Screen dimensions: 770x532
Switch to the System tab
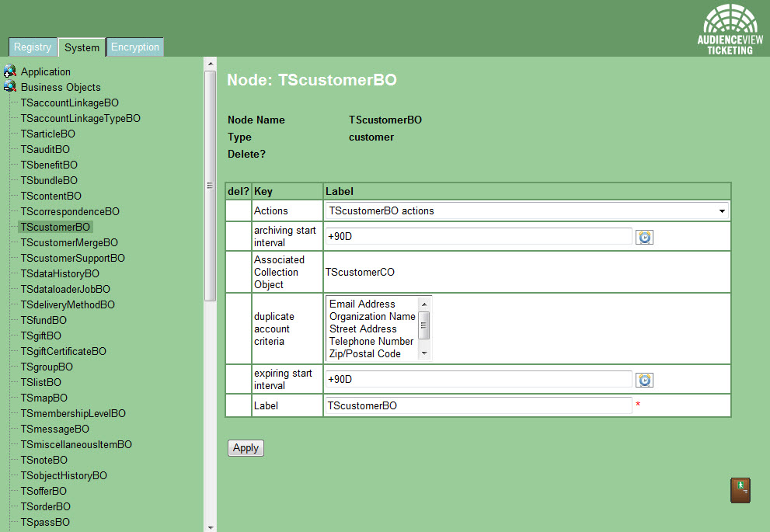point(82,47)
